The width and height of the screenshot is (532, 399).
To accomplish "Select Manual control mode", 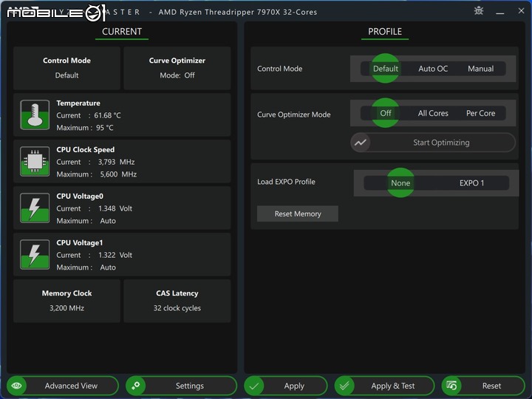I will click(480, 69).
